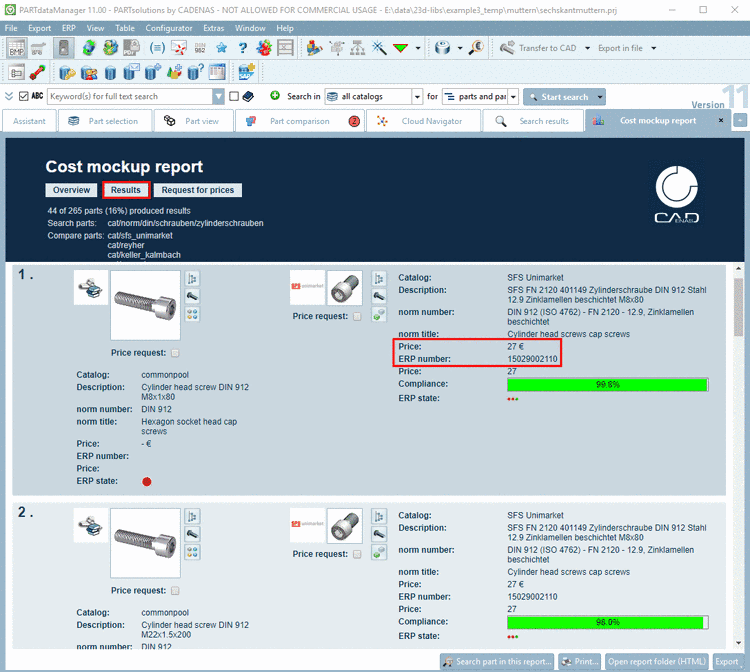Click the keyword full text search field
Screen dimensions: 750x672
(130, 97)
